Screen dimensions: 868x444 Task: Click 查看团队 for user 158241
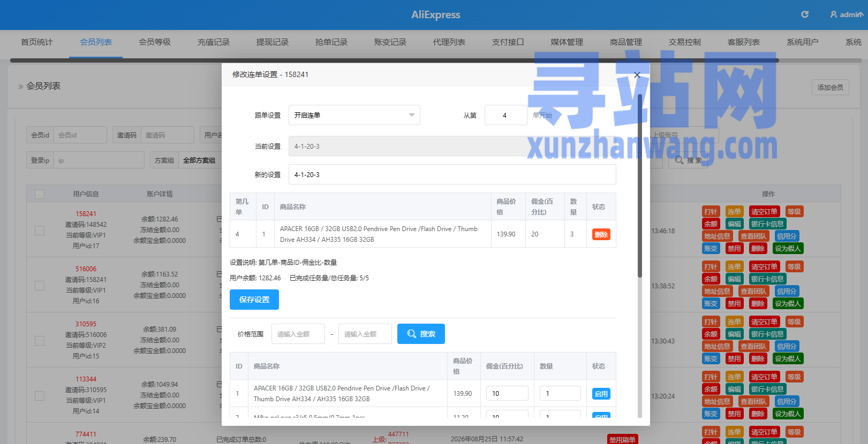pyautogui.click(x=753, y=236)
